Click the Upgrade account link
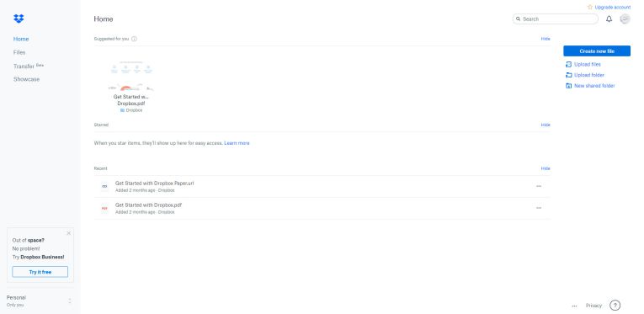This screenshot has width=644, height=314. 612,7
